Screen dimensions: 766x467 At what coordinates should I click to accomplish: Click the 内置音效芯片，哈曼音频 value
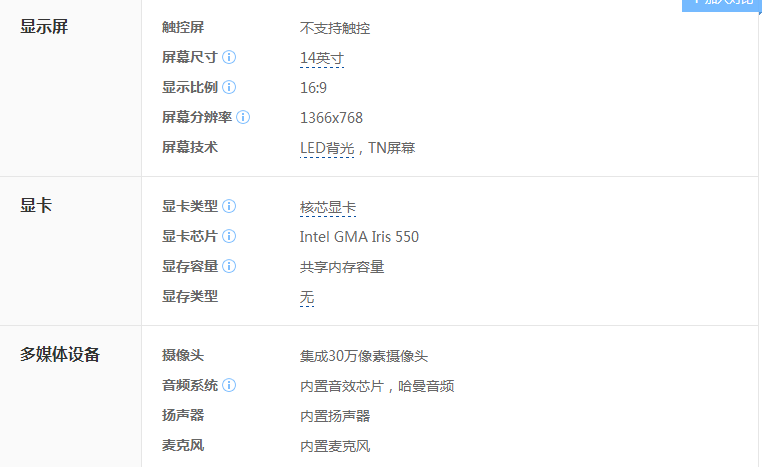coord(377,386)
